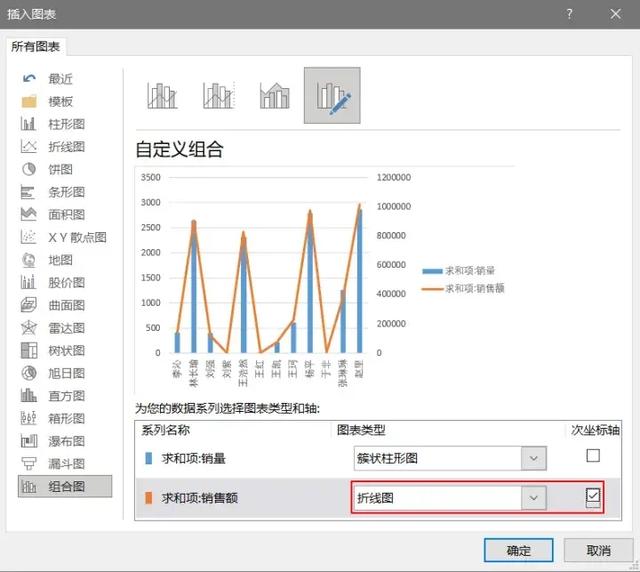Select the 饼图 category label

click(x=60, y=169)
